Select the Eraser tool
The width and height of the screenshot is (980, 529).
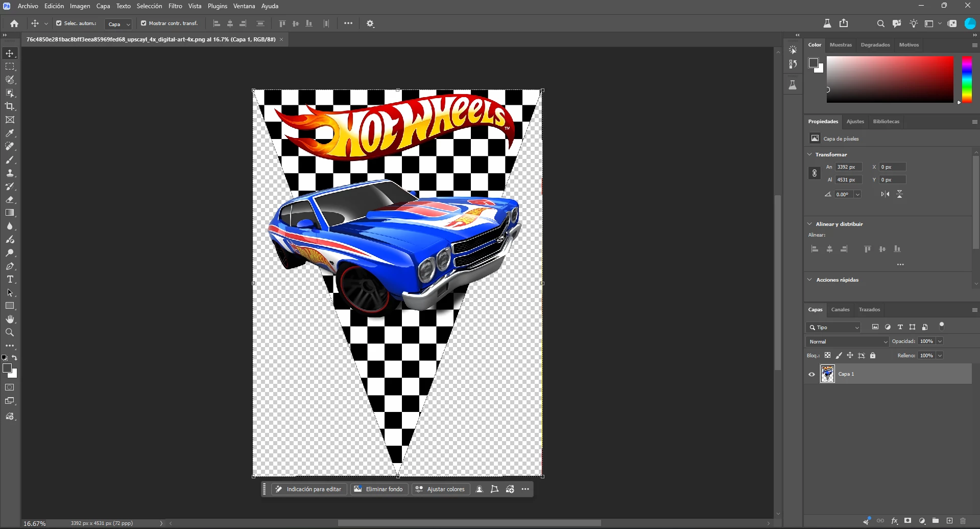pyautogui.click(x=10, y=200)
